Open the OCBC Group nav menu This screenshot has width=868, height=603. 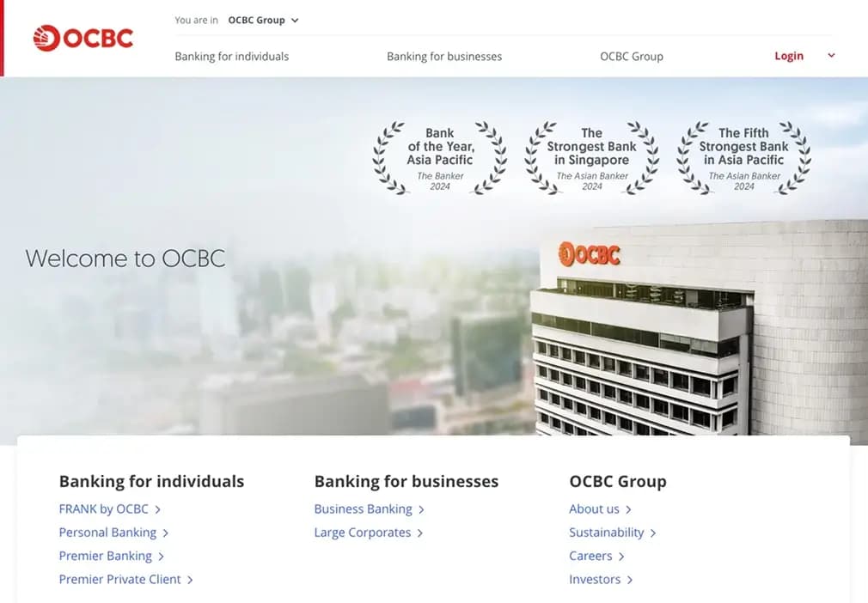632,57
